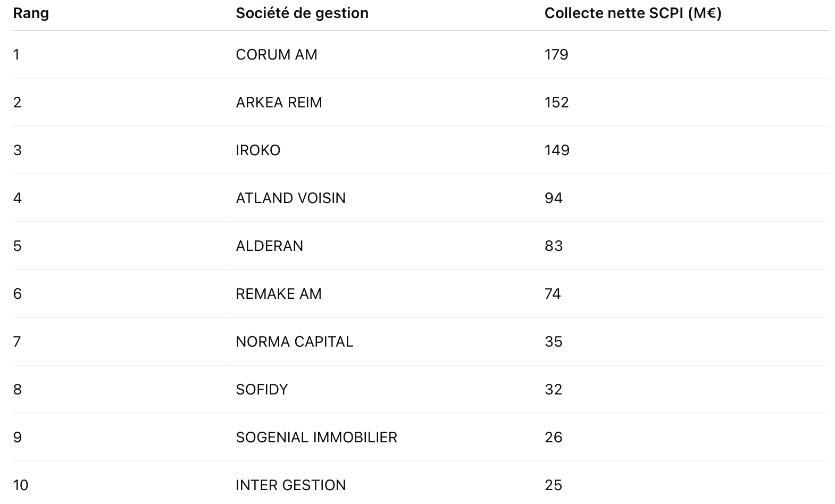Select the NORMA CAPITAL cell

coord(295,342)
